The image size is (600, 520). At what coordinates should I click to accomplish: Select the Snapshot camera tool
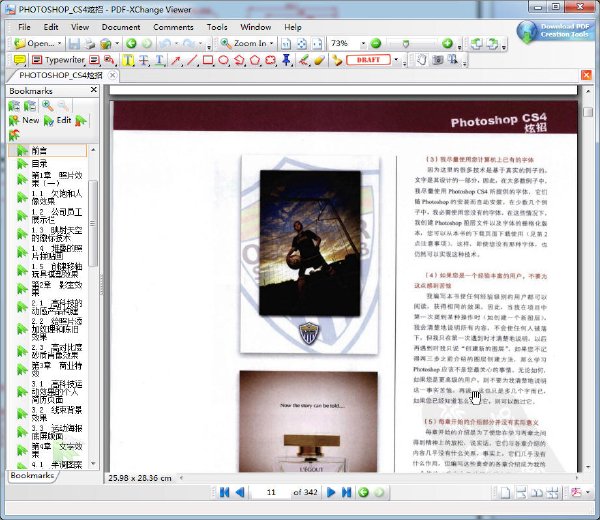tap(438, 60)
